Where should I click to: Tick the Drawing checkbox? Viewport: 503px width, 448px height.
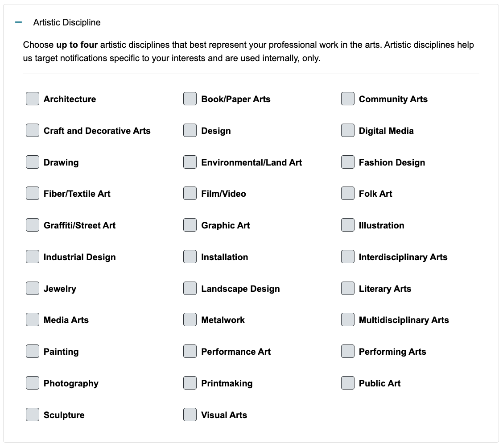32,162
